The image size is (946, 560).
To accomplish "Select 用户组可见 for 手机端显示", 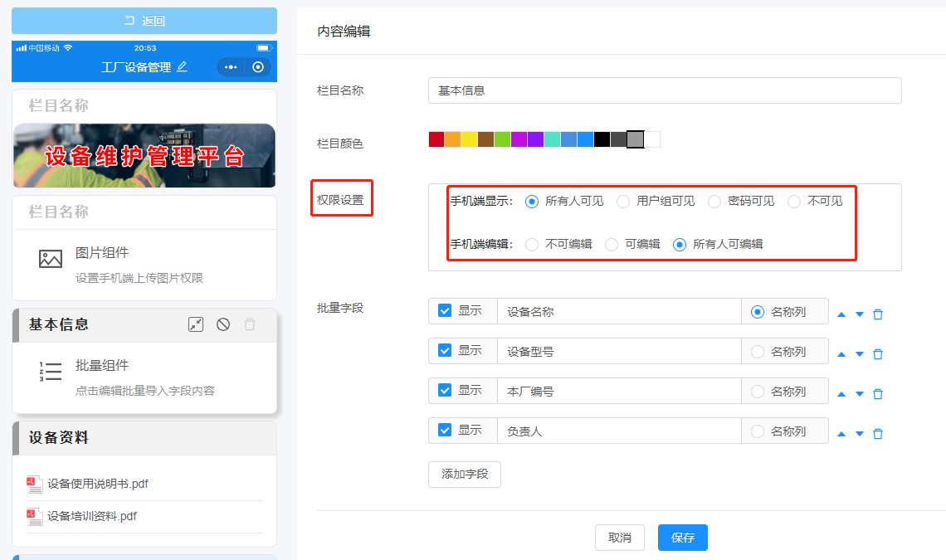I will pyautogui.click(x=623, y=201).
